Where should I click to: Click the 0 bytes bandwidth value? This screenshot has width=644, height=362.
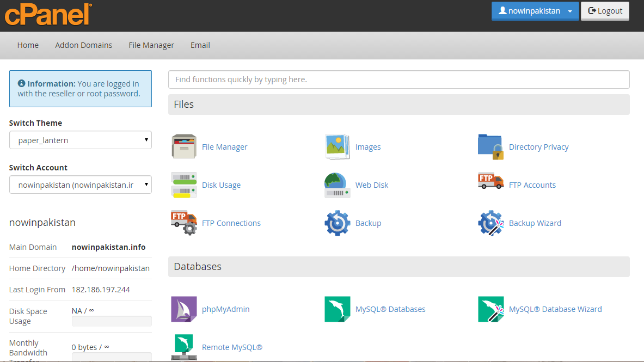[x=90, y=347]
